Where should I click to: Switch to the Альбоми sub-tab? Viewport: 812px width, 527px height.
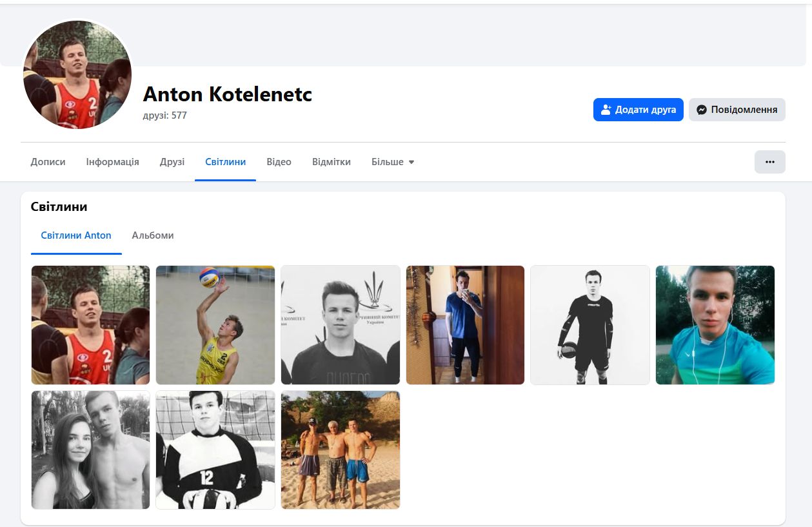pyautogui.click(x=153, y=235)
